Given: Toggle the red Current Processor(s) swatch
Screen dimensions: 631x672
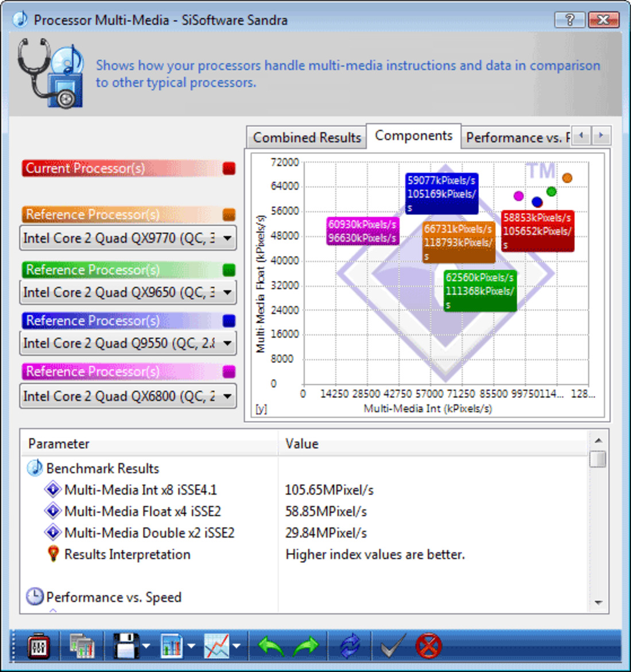Looking at the screenshot, I should tap(229, 168).
